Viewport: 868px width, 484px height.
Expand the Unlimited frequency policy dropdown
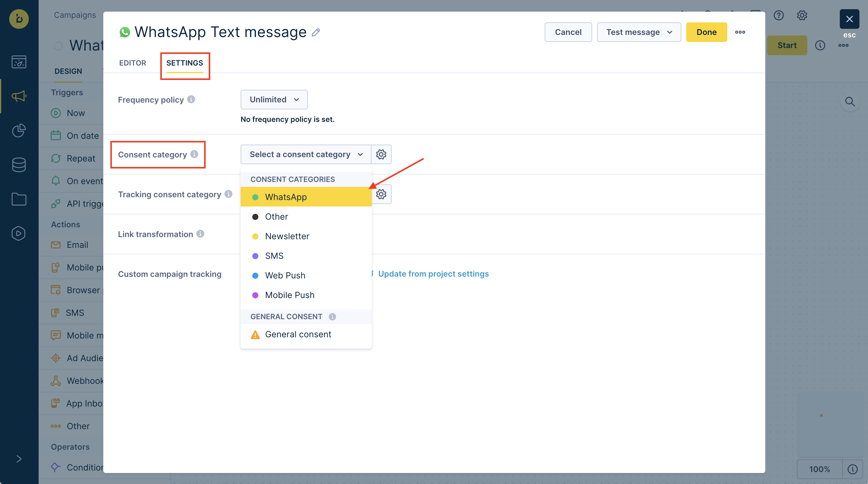click(x=274, y=100)
